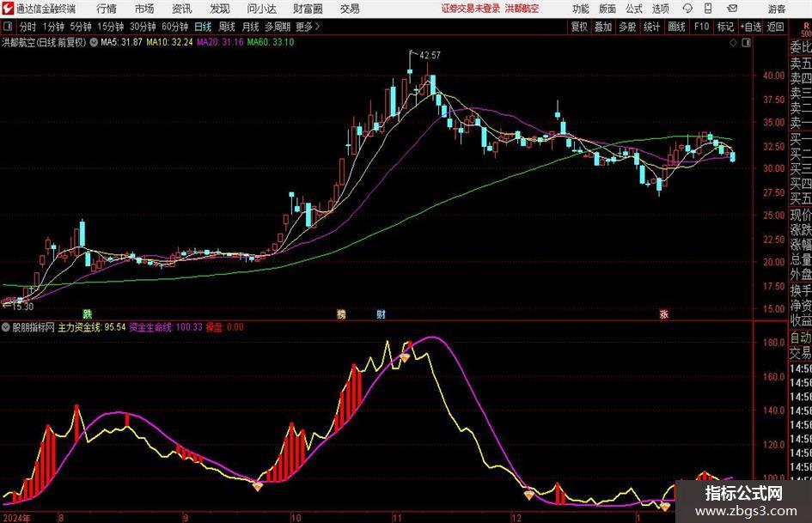Switch to 月线 monthly period
The width and height of the screenshot is (812, 523).
coord(251,27)
